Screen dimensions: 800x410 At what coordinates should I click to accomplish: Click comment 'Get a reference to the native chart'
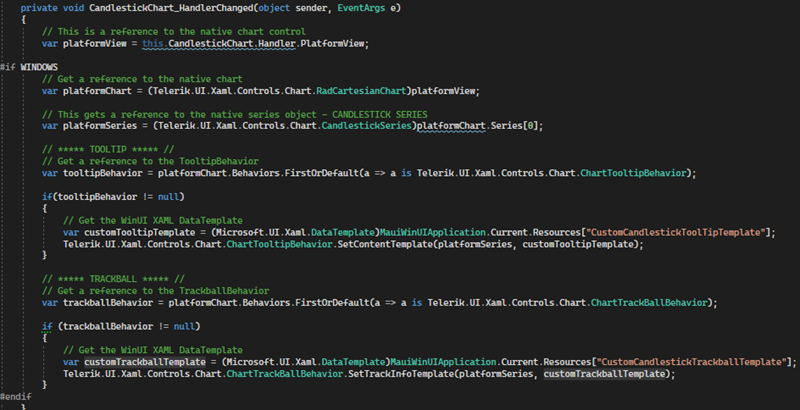pyautogui.click(x=142, y=79)
